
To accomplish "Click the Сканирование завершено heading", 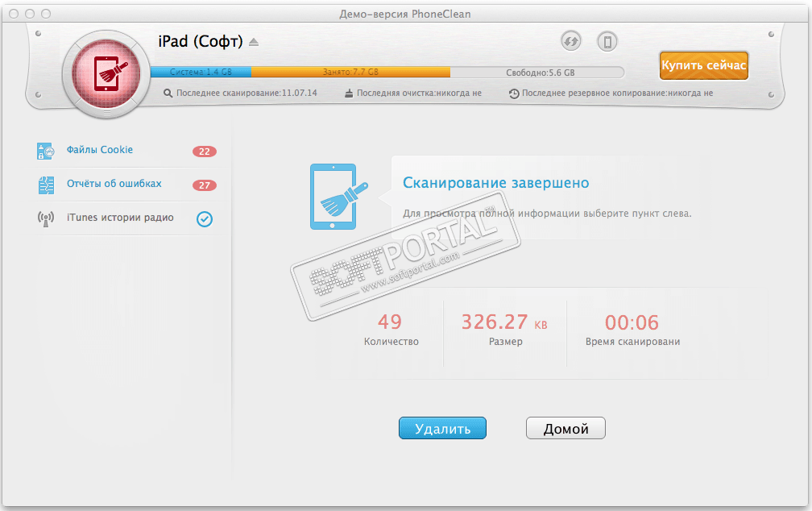I will 496,183.
